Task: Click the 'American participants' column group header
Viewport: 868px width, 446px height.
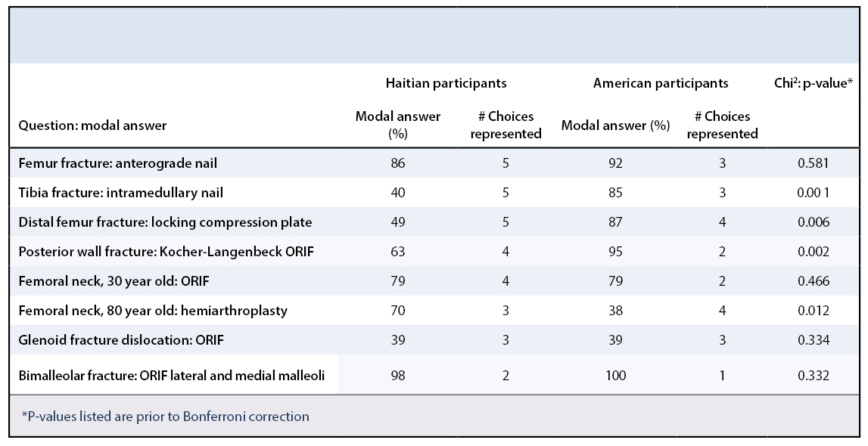Action: (661, 82)
